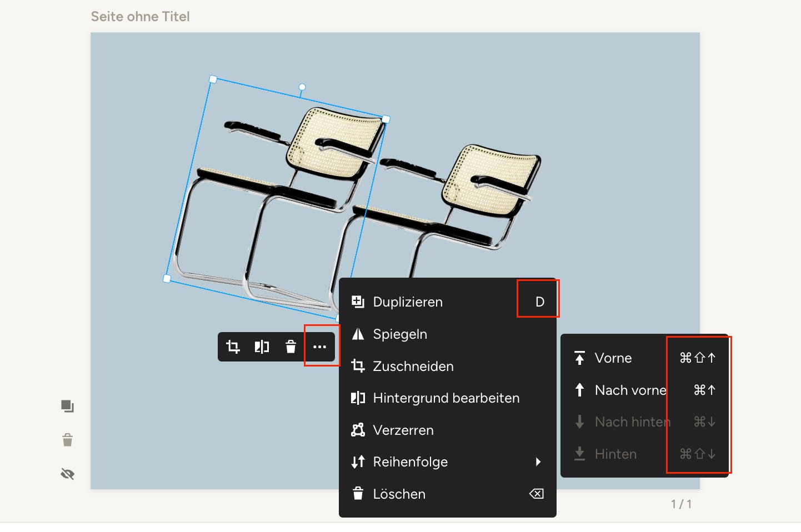The image size is (801, 532).
Task: Click the edit background icon in toolbar
Action: [262, 347]
